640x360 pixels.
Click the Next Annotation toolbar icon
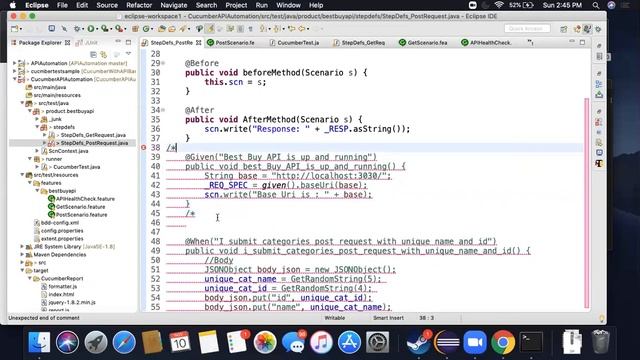(263, 29)
